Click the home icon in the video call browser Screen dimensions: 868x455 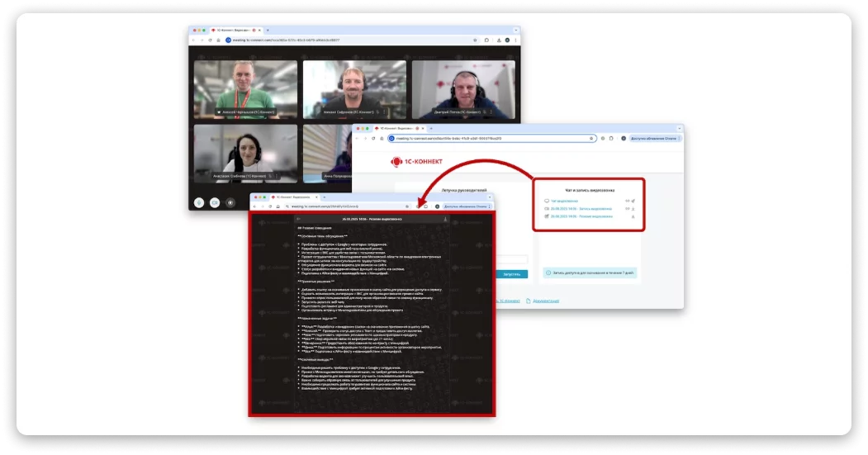pos(218,40)
